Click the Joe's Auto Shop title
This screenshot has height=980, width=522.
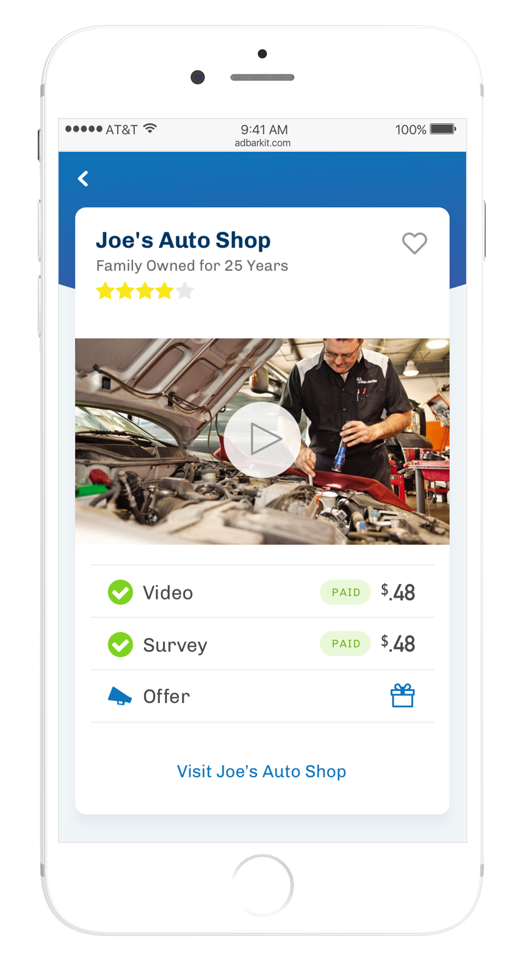[x=183, y=240]
